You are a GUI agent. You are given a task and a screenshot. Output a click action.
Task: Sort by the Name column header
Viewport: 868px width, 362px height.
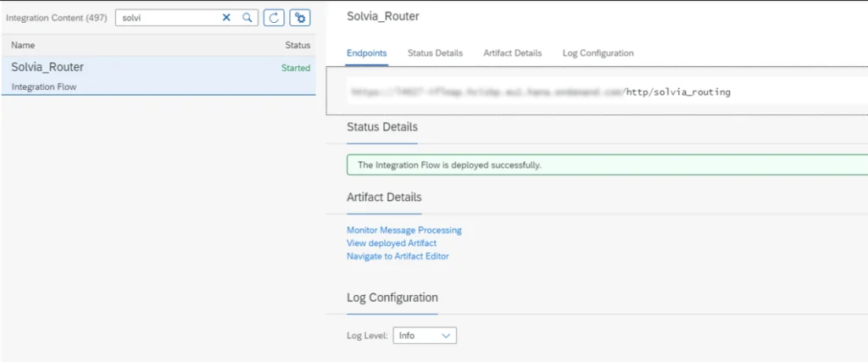pyautogui.click(x=23, y=45)
